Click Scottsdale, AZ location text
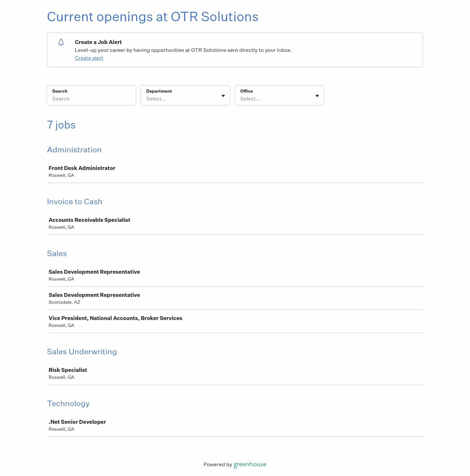Viewport: 470px width, 476px height. [x=64, y=302]
